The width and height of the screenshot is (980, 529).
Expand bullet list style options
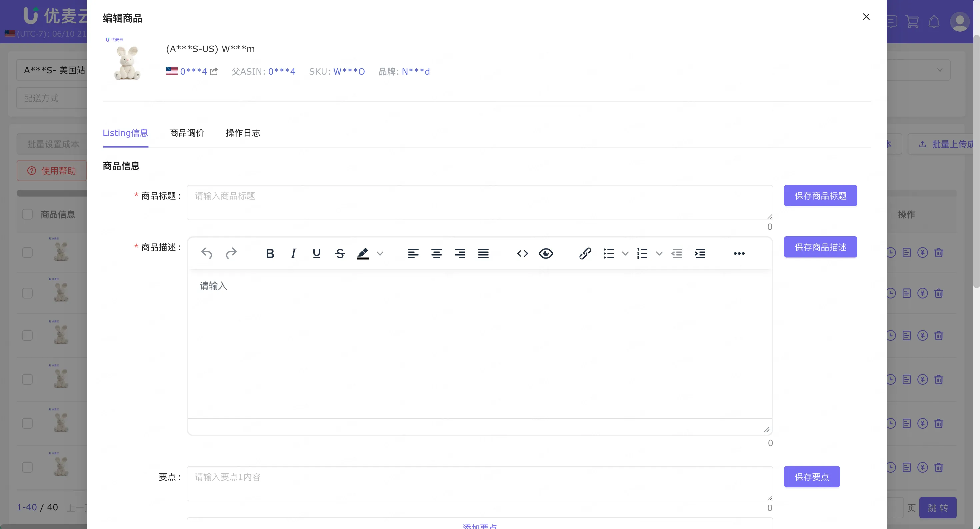point(625,253)
